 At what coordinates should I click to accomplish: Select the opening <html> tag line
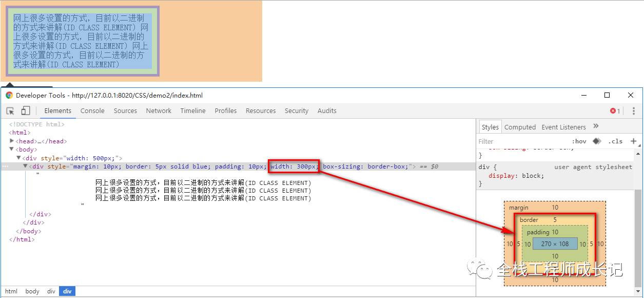tap(19, 133)
